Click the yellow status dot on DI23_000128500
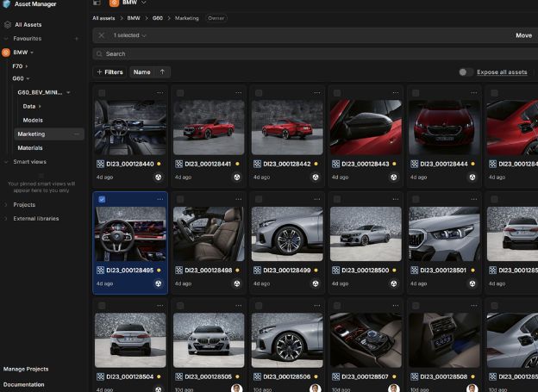Screen dimensions: 538x392 click(394, 271)
